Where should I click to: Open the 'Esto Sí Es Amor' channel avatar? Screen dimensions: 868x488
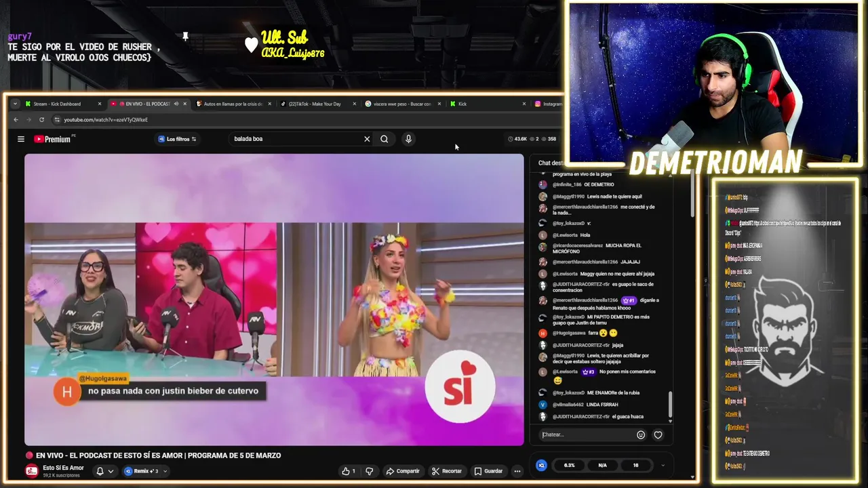click(x=32, y=471)
